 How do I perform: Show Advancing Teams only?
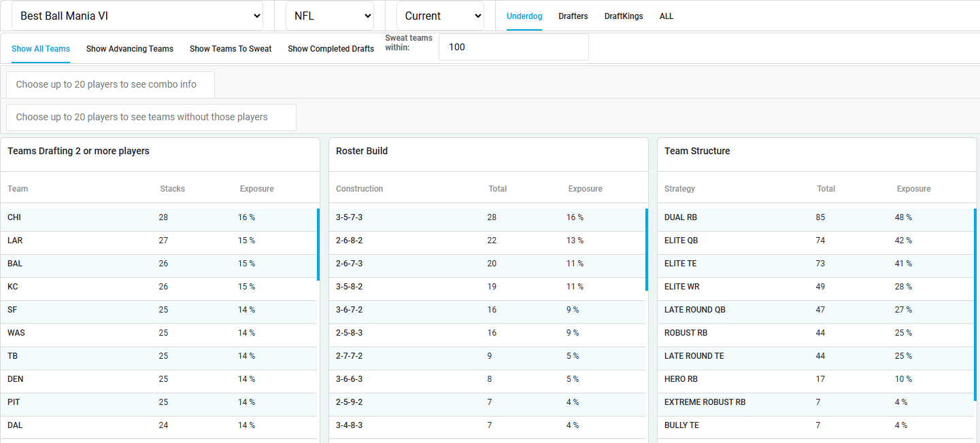(x=129, y=49)
